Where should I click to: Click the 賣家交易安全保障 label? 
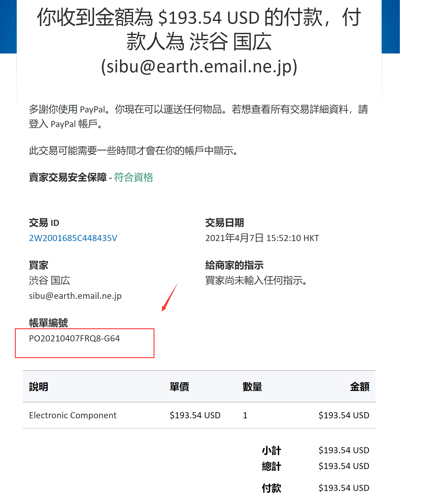68,177
